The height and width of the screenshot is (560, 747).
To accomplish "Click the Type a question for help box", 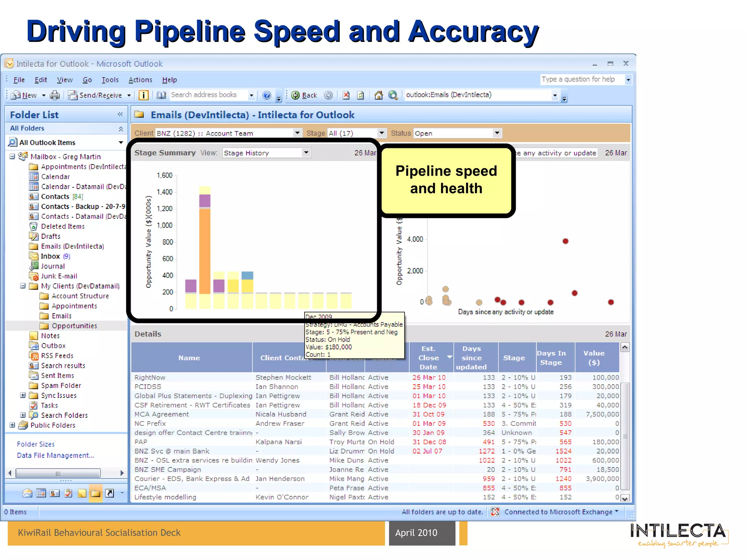I will [582, 79].
